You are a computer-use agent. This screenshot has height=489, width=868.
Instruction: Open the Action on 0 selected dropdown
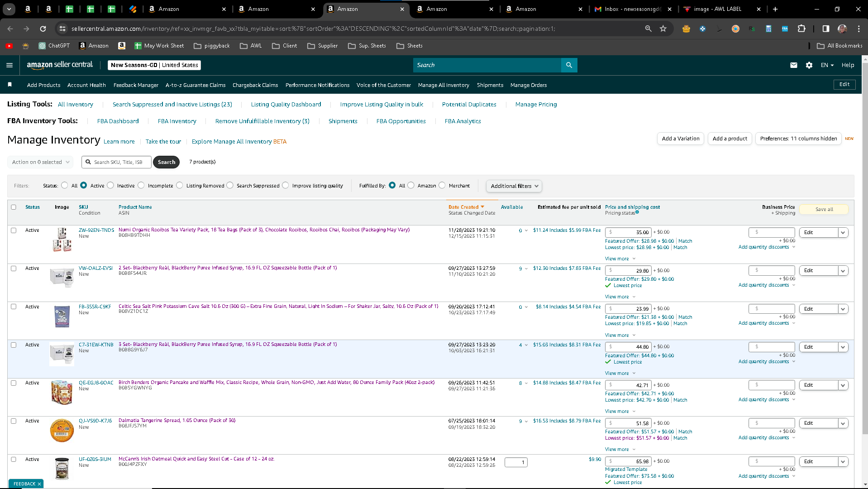point(40,162)
